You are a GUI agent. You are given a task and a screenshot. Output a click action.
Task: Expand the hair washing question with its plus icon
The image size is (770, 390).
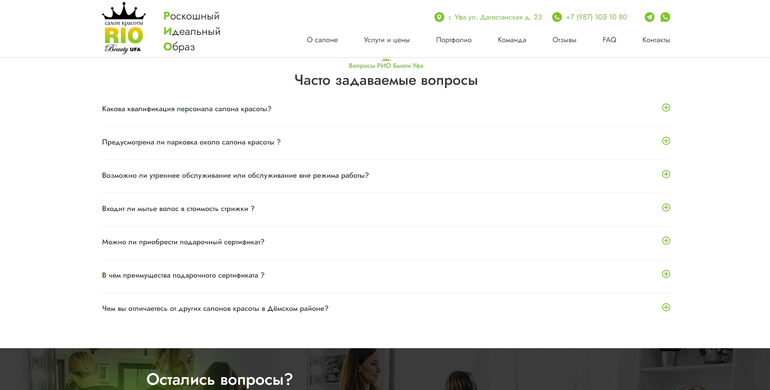point(666,208)
